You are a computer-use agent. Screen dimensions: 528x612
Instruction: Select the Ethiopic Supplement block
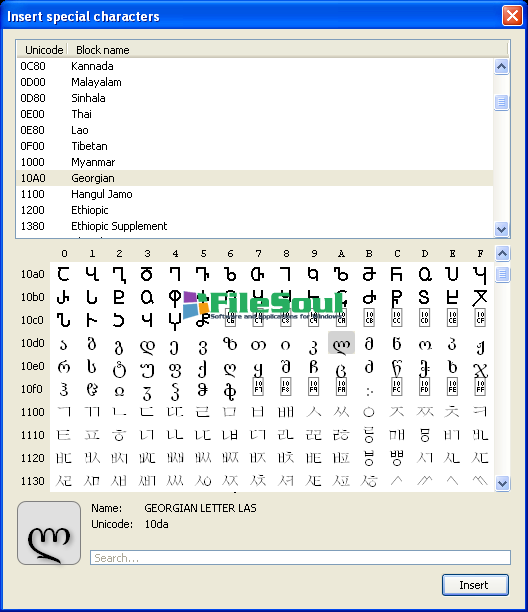click(255, 226)
